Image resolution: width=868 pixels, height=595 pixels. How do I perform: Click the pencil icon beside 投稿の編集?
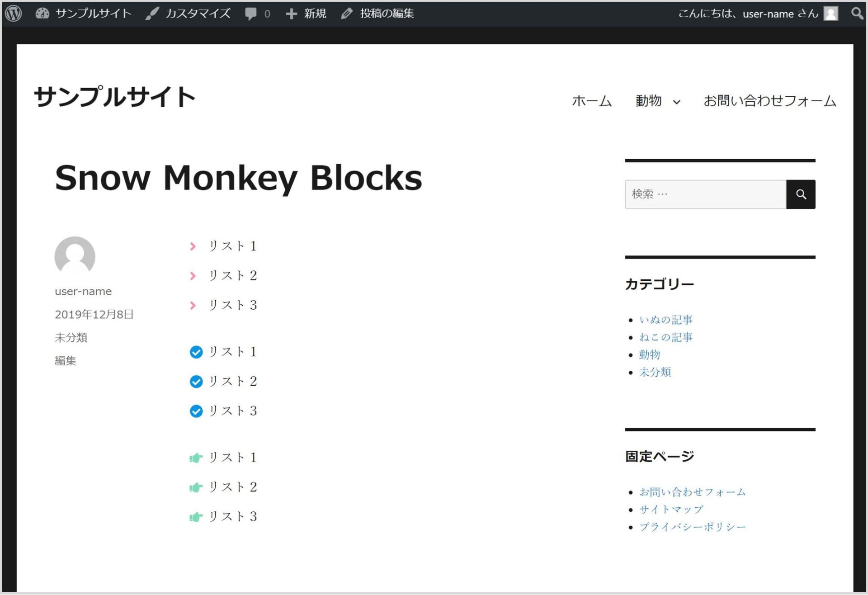(x=346, y=13)
